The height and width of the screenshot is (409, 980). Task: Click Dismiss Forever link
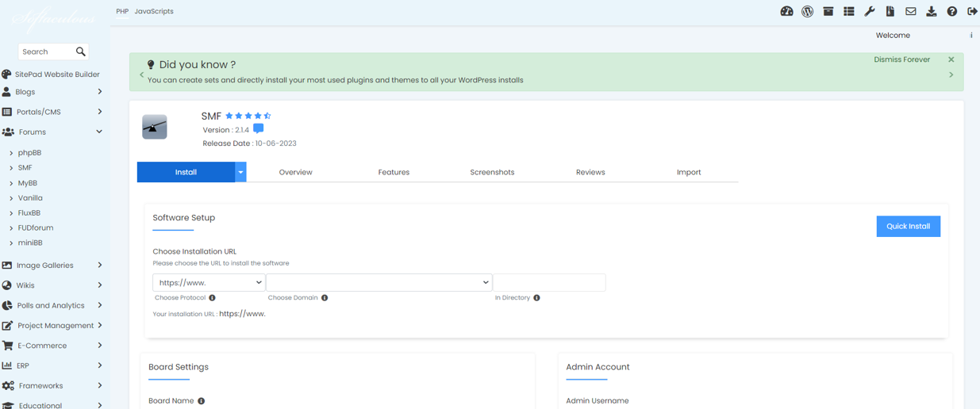[901, 59]
